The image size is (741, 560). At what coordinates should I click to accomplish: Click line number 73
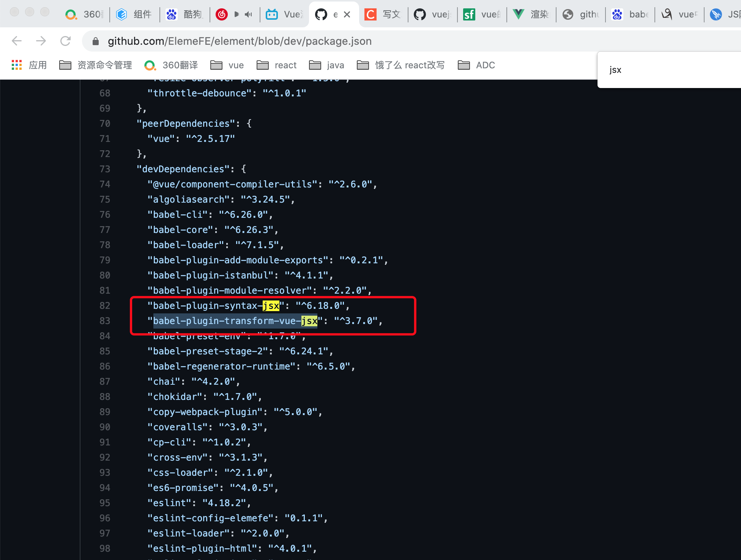(105, 169)
